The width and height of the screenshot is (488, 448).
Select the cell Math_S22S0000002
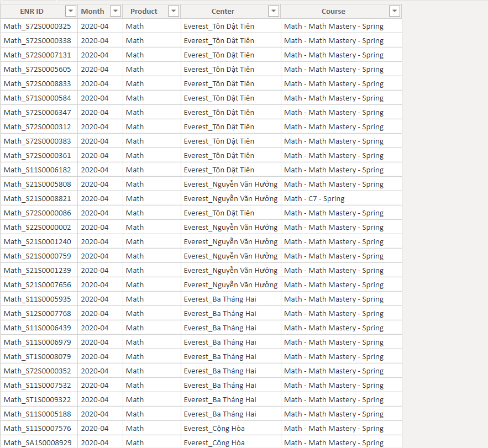click(39, 227)
